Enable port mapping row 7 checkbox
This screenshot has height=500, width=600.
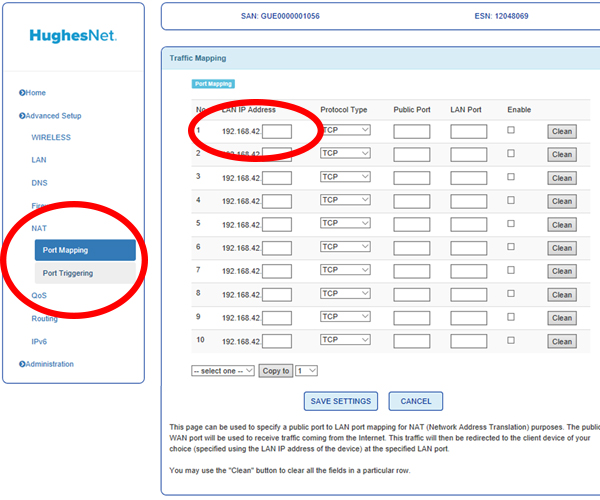[x=511, y=270]
